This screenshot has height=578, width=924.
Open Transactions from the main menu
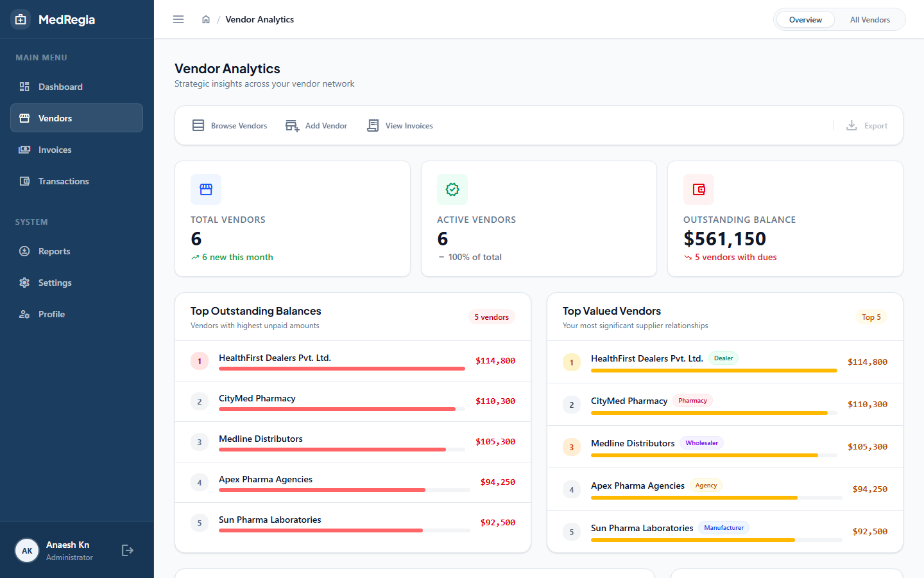(x=76, y=181)
